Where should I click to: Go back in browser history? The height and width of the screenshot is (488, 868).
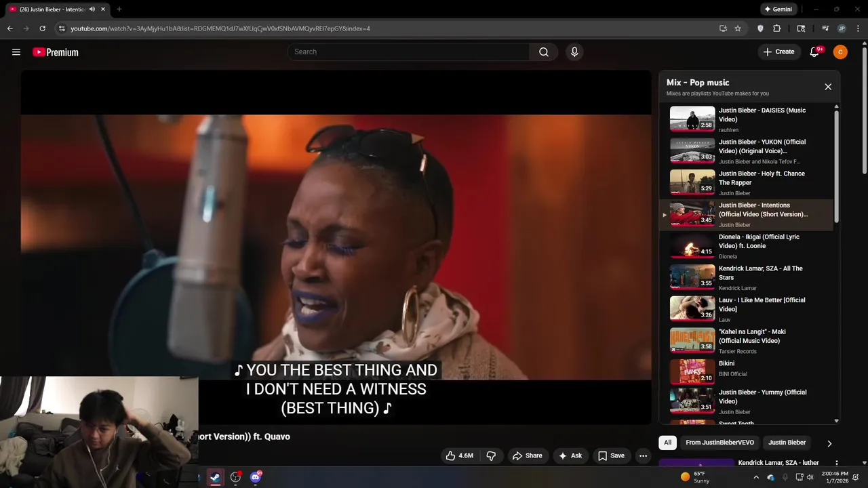click(9, 28)
